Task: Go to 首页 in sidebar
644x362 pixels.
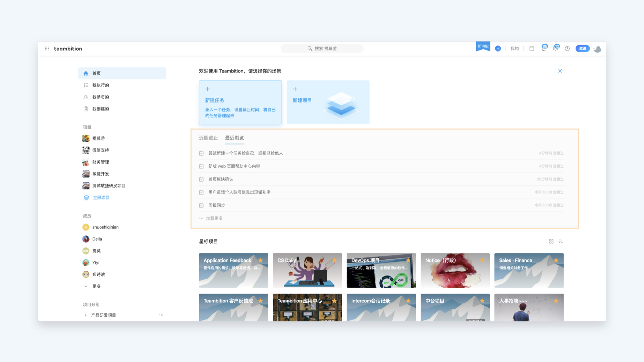Action: (x=122, y=73)
